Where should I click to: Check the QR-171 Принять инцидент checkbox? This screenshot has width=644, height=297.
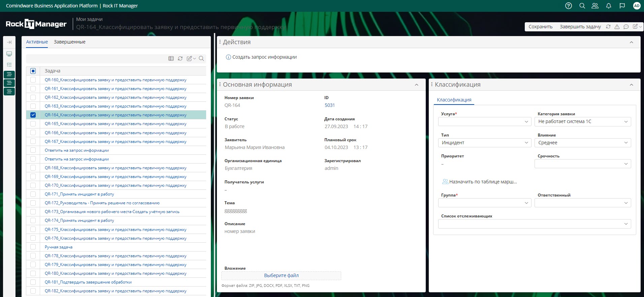click(x=33, y=194)
